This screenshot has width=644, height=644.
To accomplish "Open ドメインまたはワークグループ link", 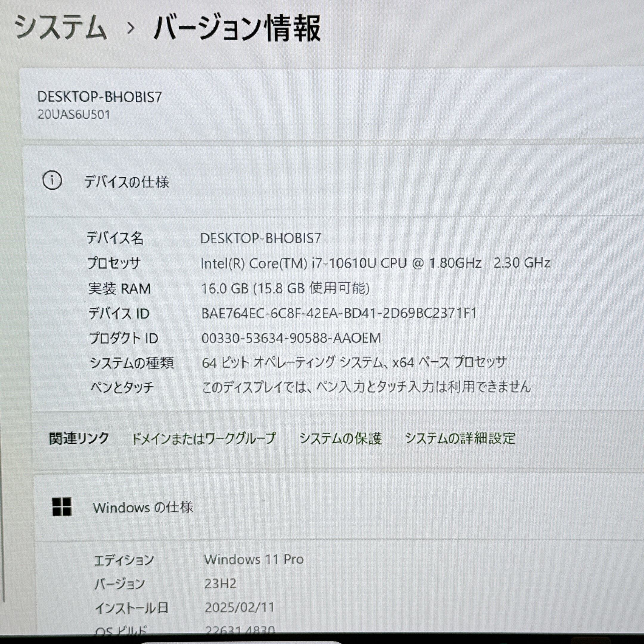I will click(204, 438).
